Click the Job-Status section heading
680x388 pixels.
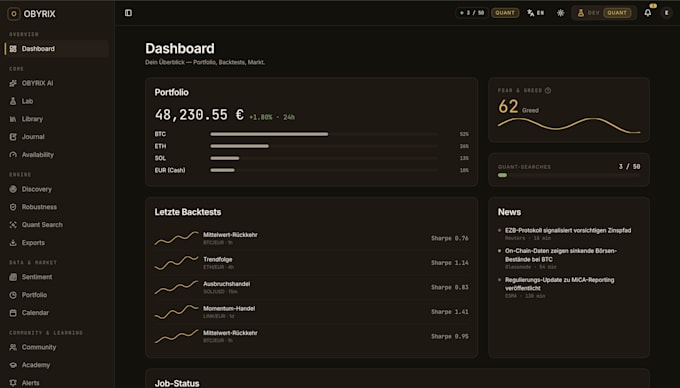point(177,383)
